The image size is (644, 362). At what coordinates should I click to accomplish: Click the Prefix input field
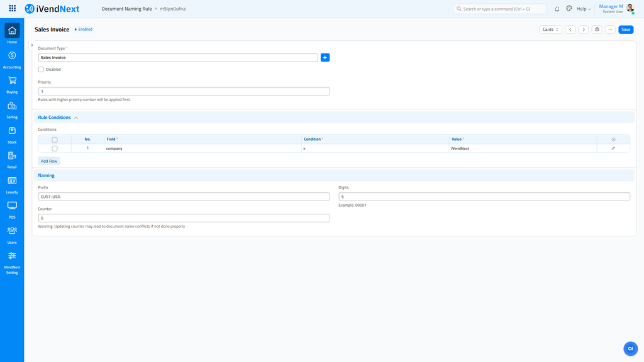pyautogui.click(x=184, y=197)
